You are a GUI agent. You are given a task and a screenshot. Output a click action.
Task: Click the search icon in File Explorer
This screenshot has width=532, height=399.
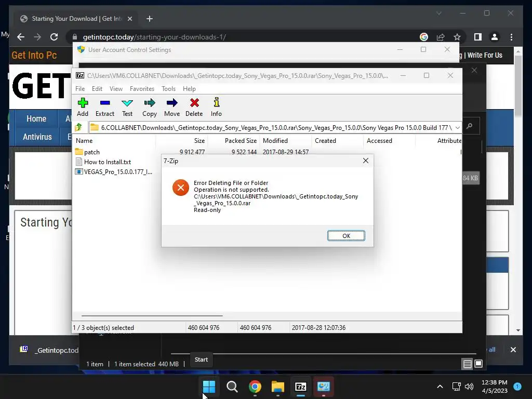470,126
